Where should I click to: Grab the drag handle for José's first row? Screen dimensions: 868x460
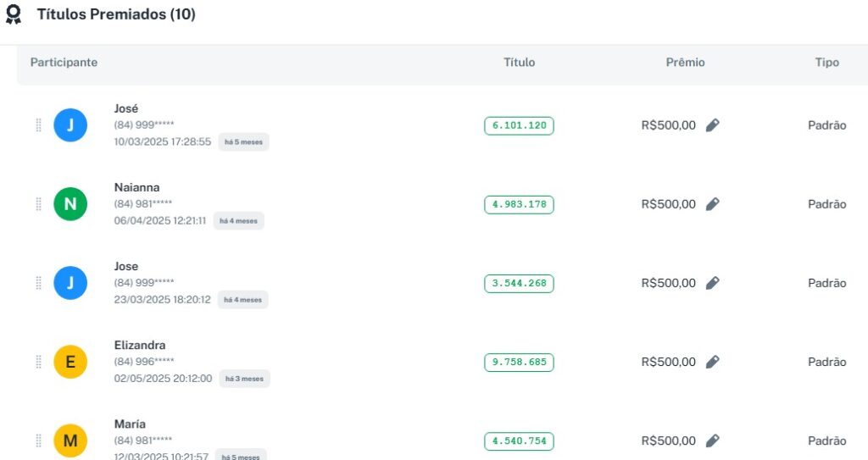pos(38,125)
